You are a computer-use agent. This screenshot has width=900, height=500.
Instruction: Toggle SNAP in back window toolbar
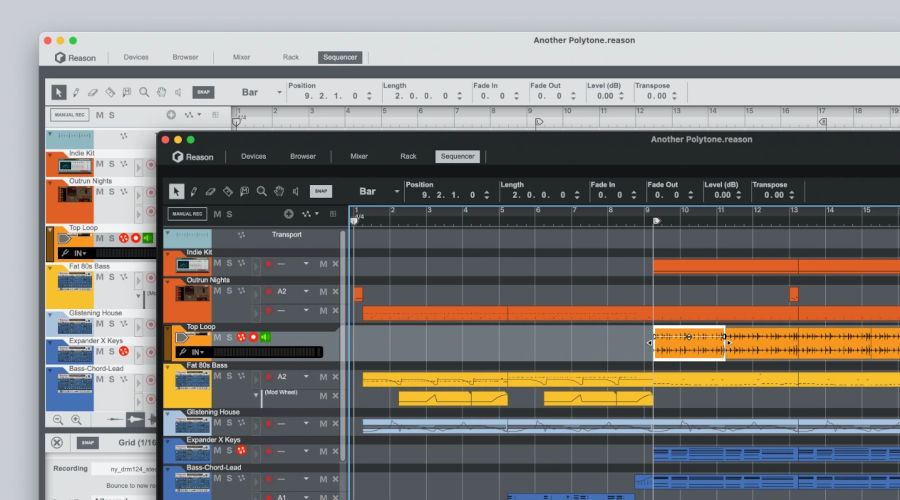point(203,92)
